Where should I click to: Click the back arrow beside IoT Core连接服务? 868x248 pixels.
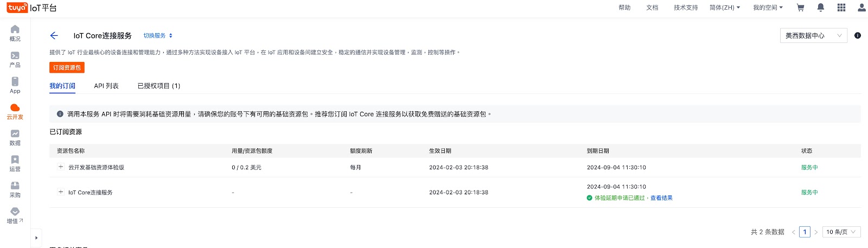coord(54,36)
